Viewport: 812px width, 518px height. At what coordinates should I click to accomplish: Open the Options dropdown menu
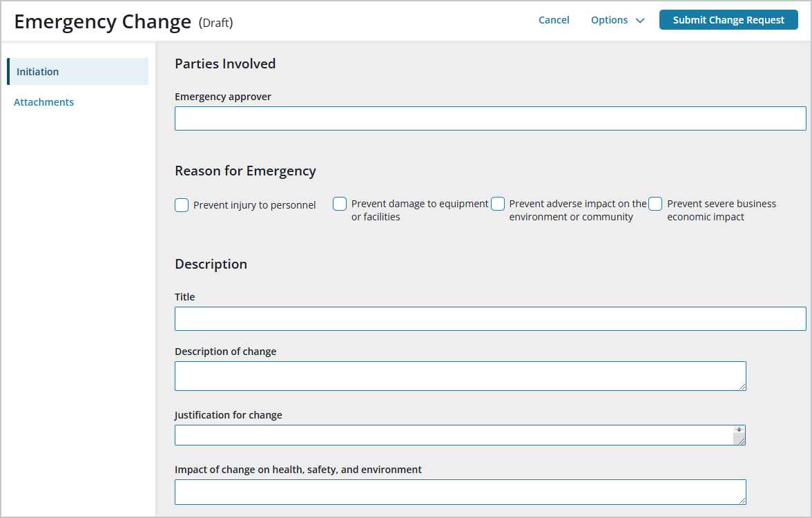point(617,19)
